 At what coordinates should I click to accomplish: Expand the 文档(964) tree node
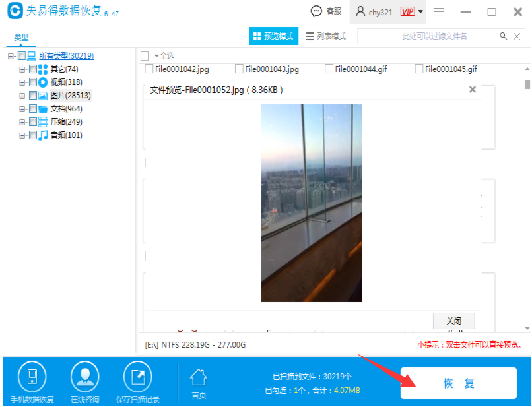pos(22,109)
